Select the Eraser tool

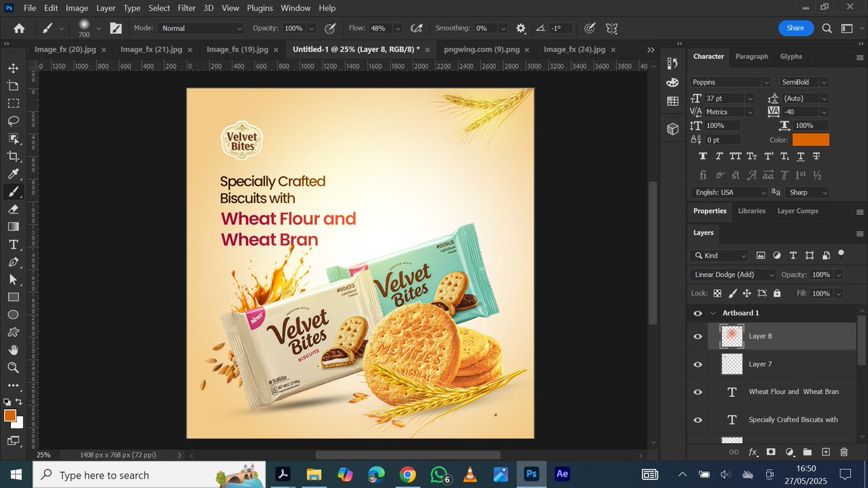click(13, 209)
